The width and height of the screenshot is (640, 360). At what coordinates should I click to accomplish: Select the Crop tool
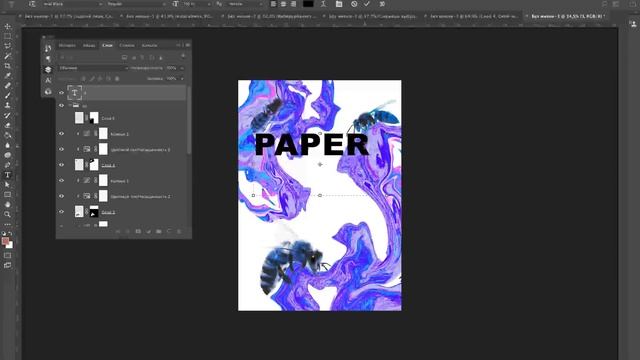coord(7,66)
